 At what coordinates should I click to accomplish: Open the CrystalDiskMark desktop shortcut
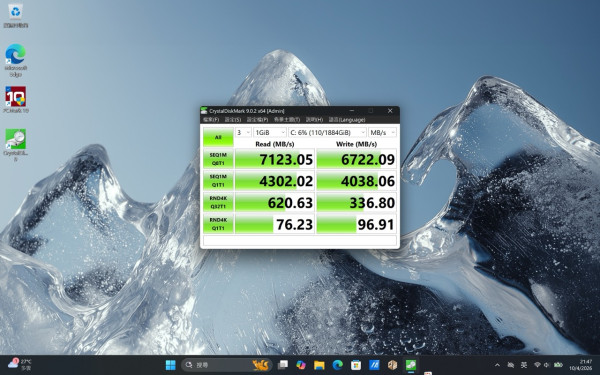pyautogui.click(x=15, y=144)
